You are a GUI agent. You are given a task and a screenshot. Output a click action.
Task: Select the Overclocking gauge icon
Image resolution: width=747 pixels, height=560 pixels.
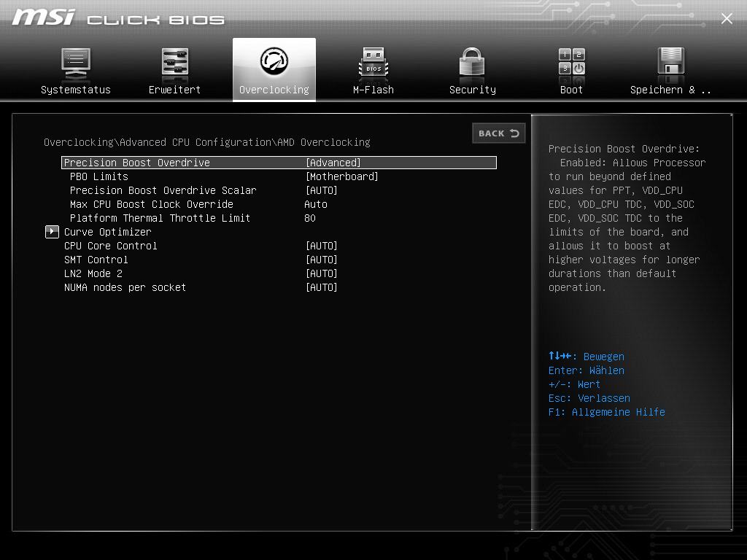tap(274, 61)
